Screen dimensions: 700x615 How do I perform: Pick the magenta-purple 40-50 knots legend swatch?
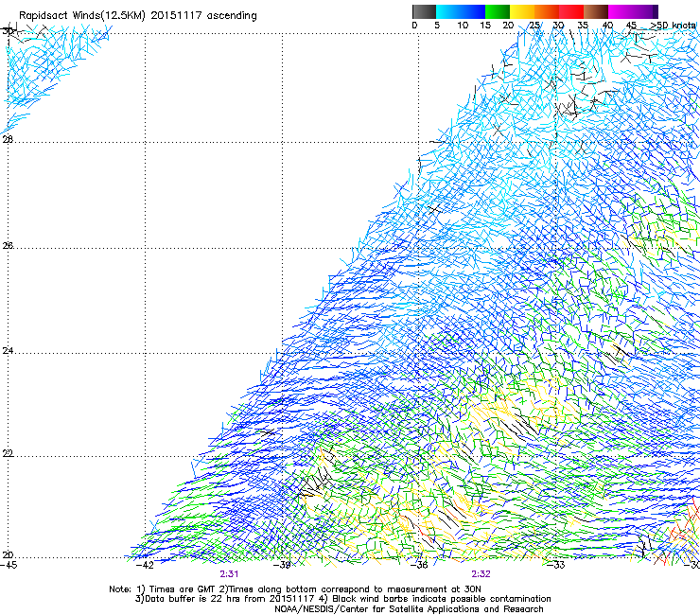[x=633, y=11]
